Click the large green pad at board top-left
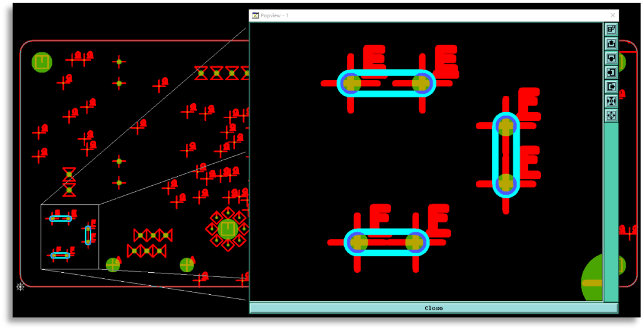Screen dimensions: 644x330 click(42, 62)
